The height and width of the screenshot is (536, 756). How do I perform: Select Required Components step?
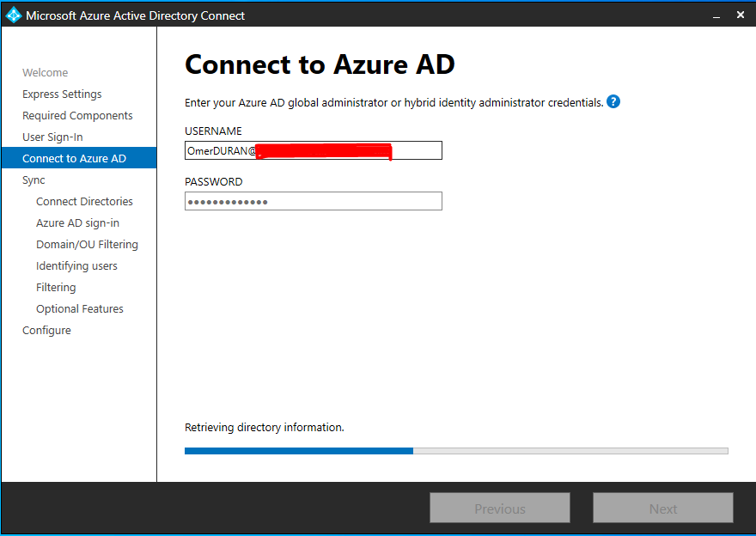click(x=77, y=116)
